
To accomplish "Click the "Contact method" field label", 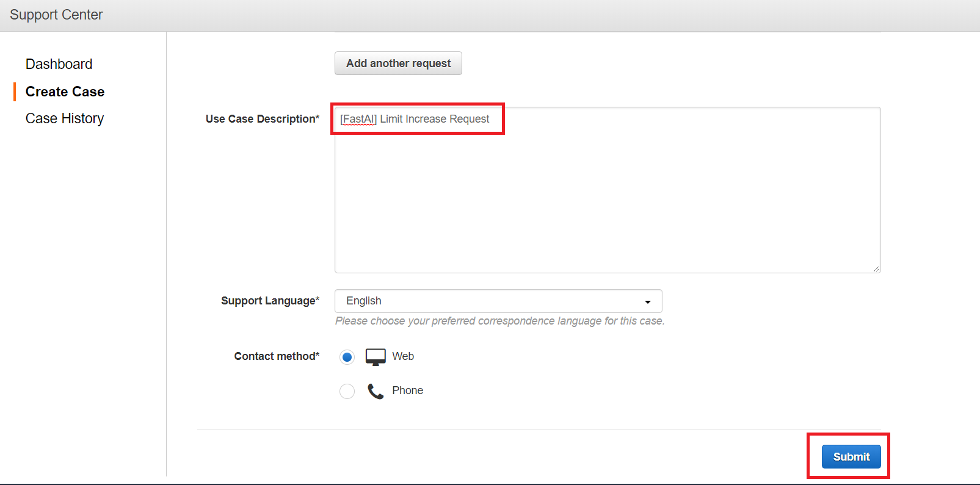I will pyautogui.click(x=277, y=356).
